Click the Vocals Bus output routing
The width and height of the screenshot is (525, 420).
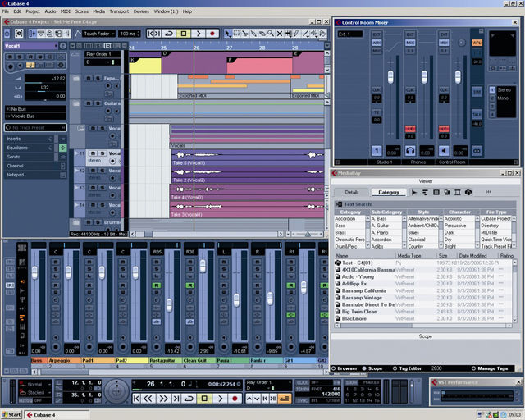(35, 116)
